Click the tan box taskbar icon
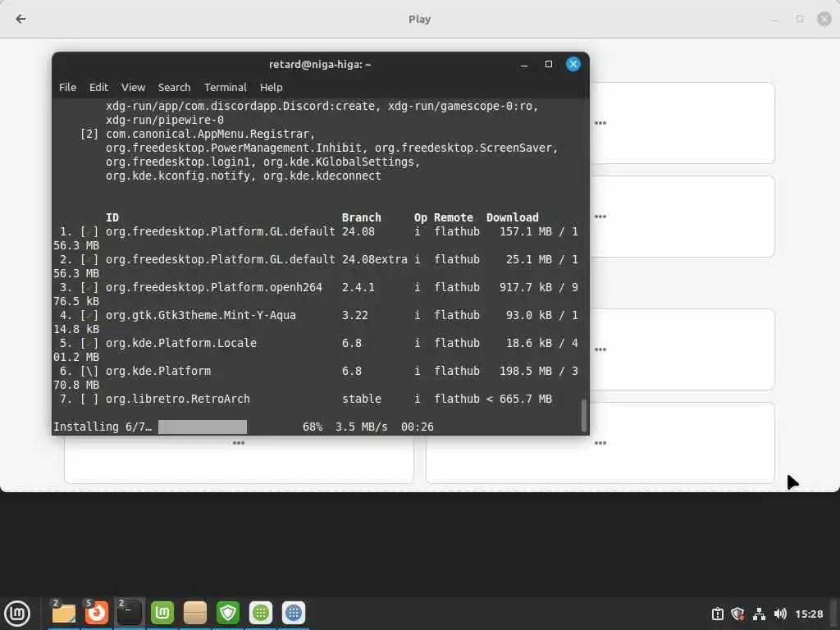This screenshot has width=840, height=630. [195, 613]
